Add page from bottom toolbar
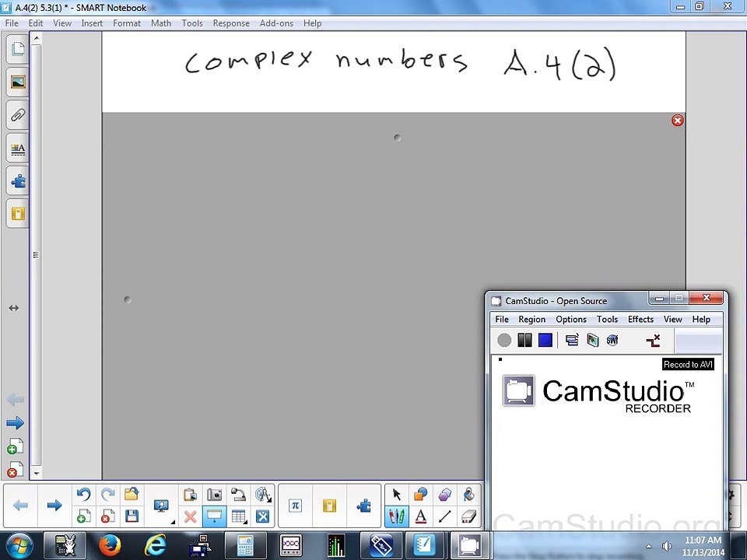This screenshot has height=560, width=747. tap(84, 516)
